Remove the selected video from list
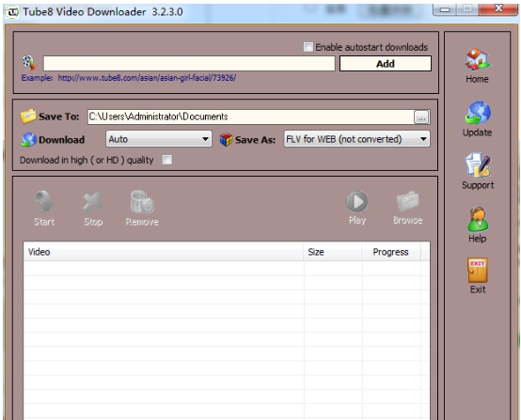The width and height of the screenshot is (521, 420). coord(142,209)
